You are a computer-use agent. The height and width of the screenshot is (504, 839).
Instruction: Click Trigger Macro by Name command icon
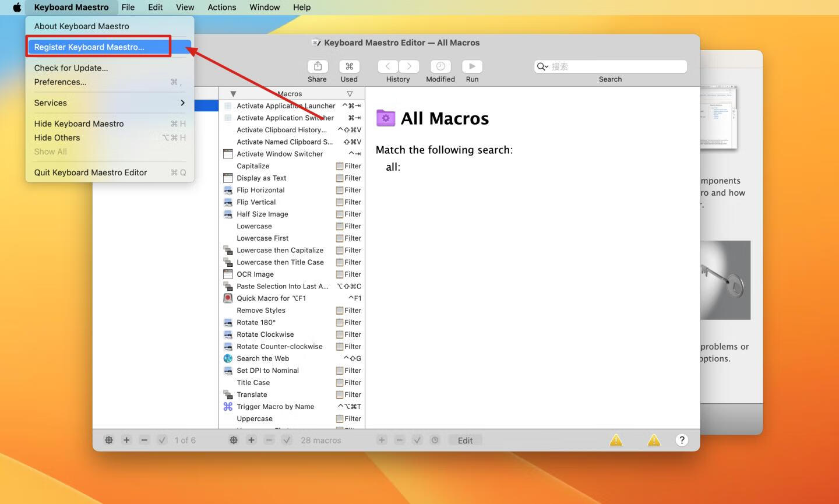pyautogui.click(x=228, y=407)
